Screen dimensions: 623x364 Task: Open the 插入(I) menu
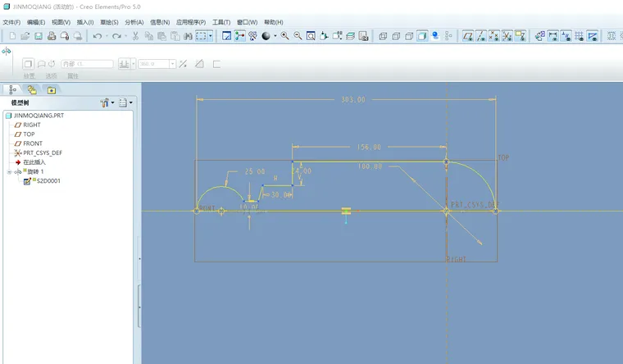click(85, 22)
